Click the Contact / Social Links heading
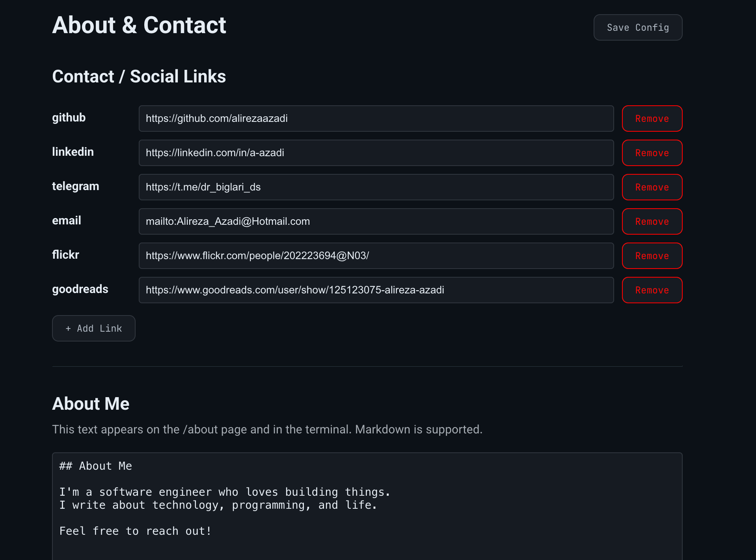This screenshot has height=560, width=756. pyautogui.click(x=139, y=76)
